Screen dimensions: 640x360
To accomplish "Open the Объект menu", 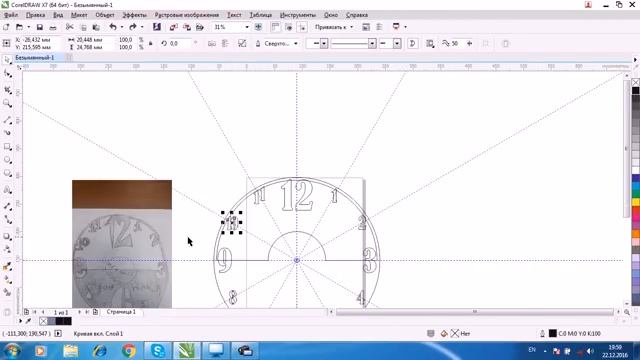I will 105,15.
